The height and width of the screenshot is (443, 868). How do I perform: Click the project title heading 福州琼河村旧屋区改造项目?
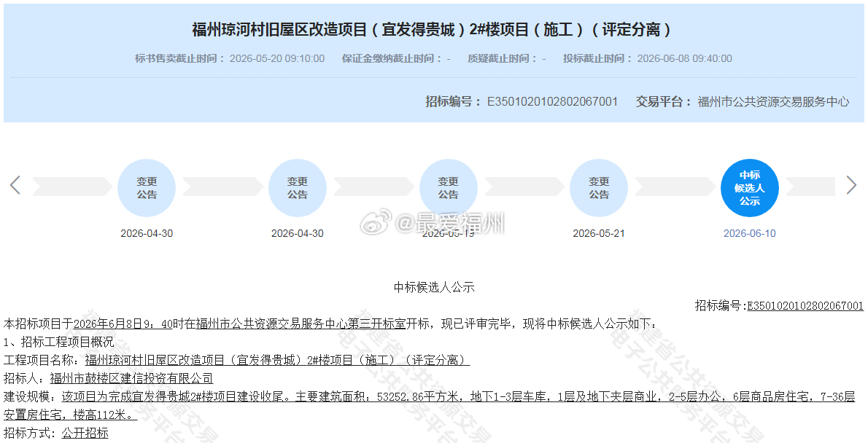[x=433, y=29]
